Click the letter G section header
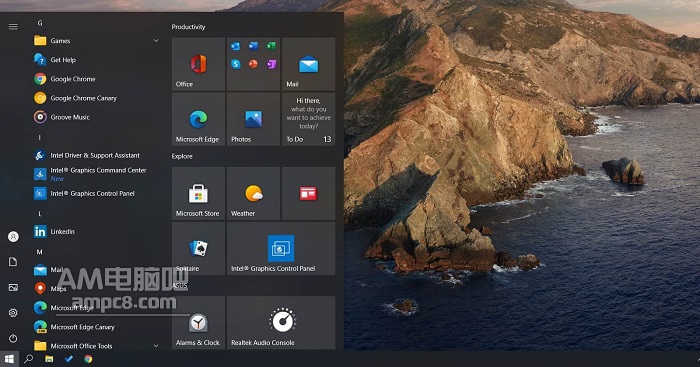This screenshot has width=700, height=367. [40, 23]
